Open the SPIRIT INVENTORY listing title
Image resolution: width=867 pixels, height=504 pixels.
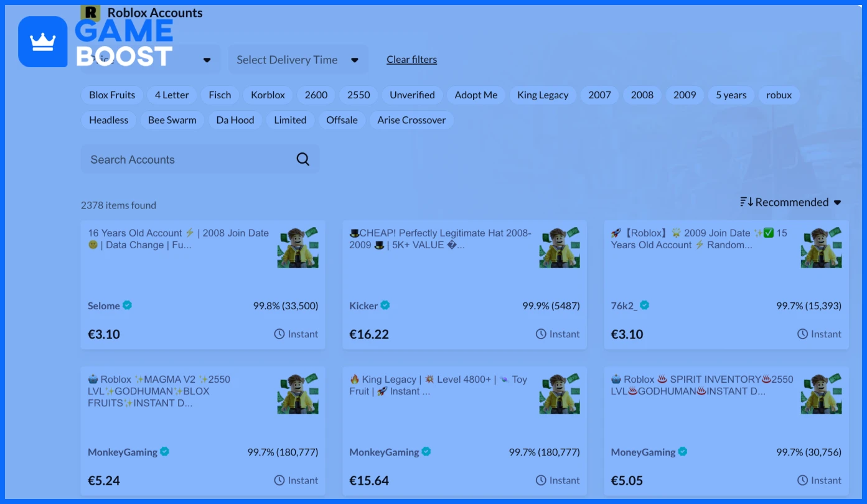[x=702, y=385]
